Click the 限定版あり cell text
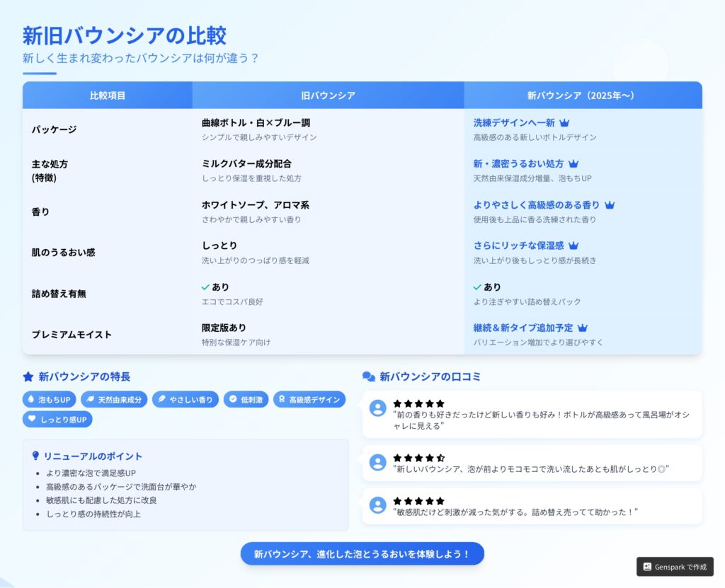The image size is (725, 588). point(224,328)
